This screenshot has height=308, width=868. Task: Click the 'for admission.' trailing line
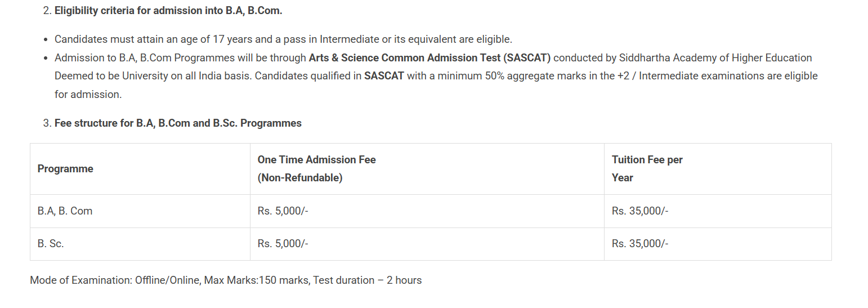click(x=88, y=94)
